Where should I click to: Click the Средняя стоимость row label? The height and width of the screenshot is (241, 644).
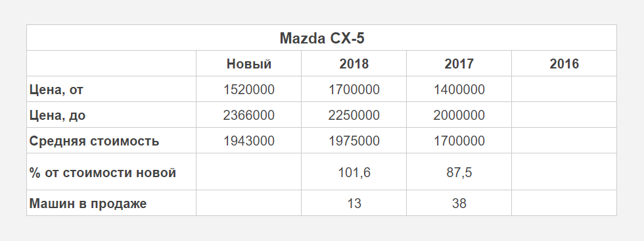click(94, 141)
